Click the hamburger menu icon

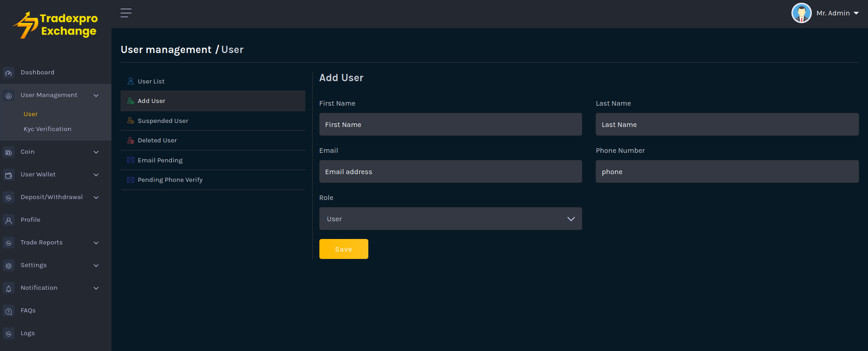(126, 13)
